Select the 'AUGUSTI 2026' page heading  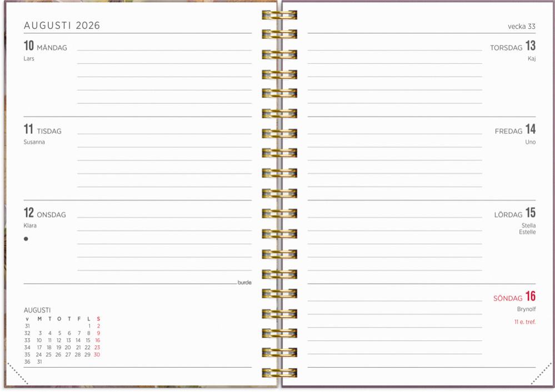(x=62, y=26)
